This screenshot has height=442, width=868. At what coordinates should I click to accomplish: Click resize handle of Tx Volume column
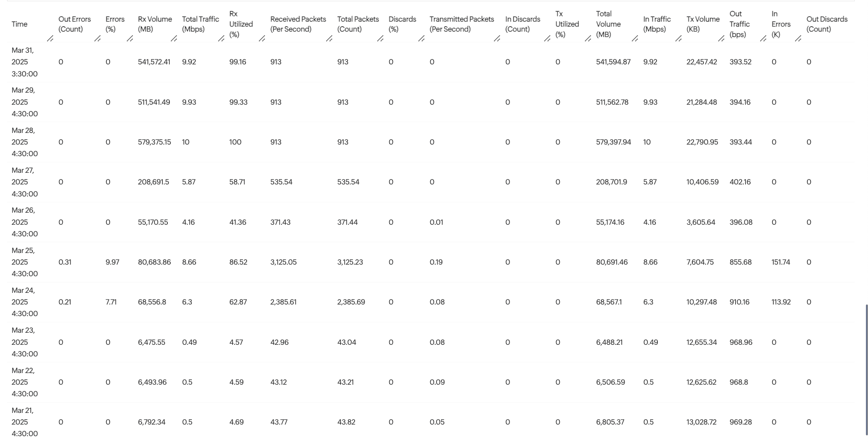point(721,39)
